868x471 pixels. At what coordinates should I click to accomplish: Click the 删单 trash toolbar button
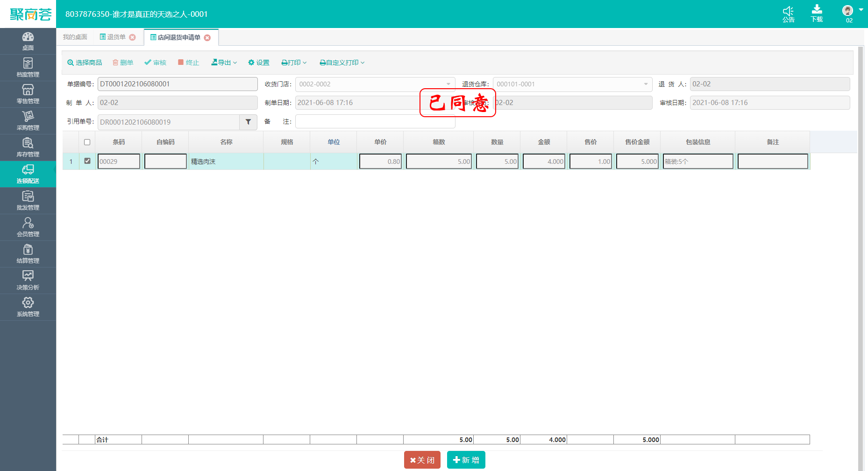click(x=123, y=63)
